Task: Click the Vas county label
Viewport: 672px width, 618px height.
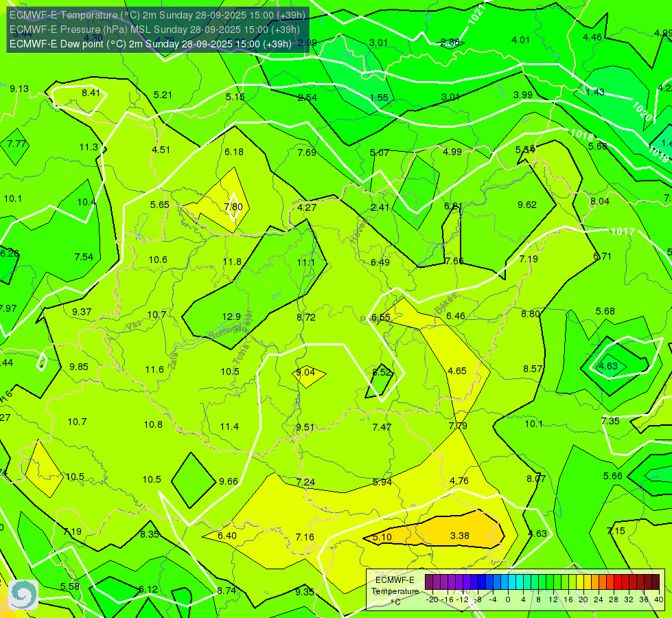Action: tap(134, 325)
